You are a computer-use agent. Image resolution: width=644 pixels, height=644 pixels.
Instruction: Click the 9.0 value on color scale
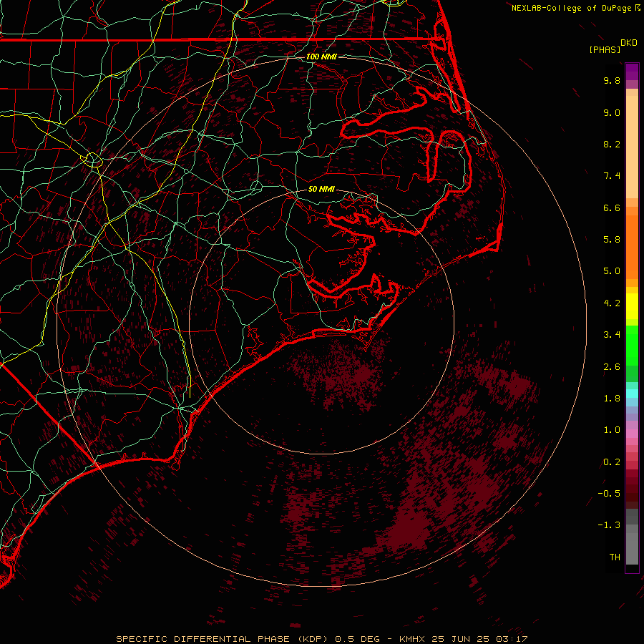pos(612,112)
